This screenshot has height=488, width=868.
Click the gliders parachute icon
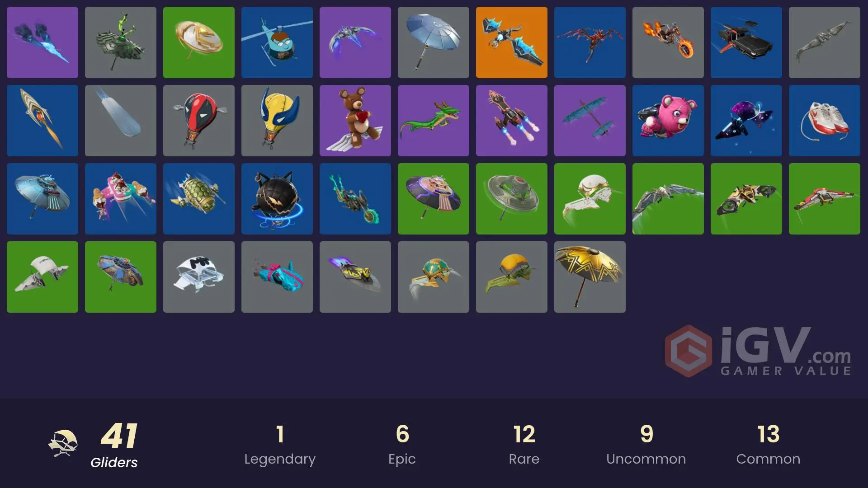63,443
